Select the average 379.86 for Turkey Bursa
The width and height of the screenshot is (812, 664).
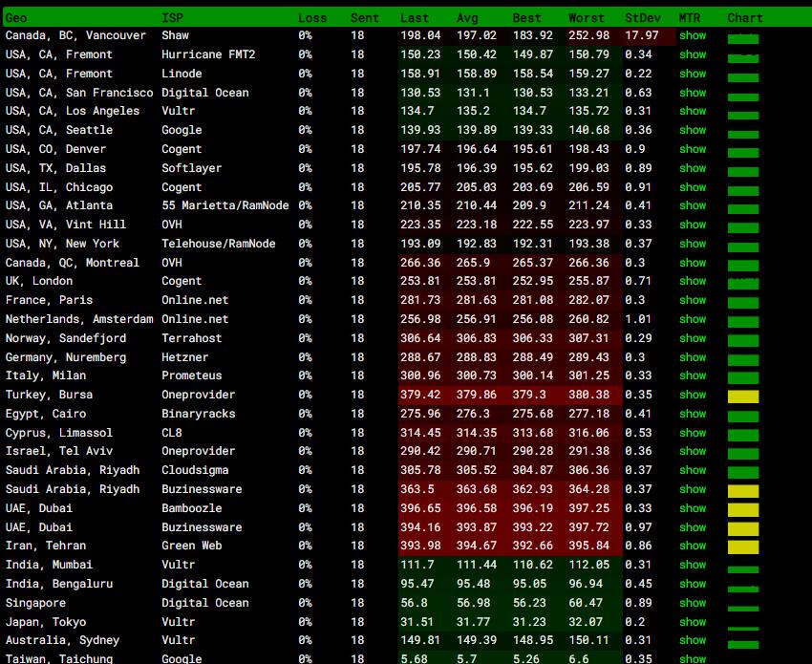tap(477, 395)
